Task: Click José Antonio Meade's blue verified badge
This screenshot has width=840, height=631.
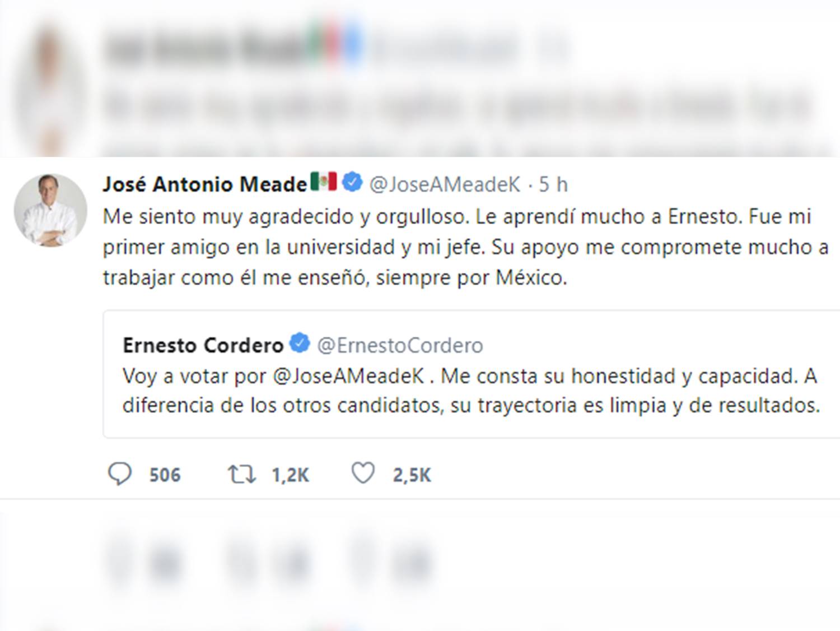Action: click(x=352, y=183)
